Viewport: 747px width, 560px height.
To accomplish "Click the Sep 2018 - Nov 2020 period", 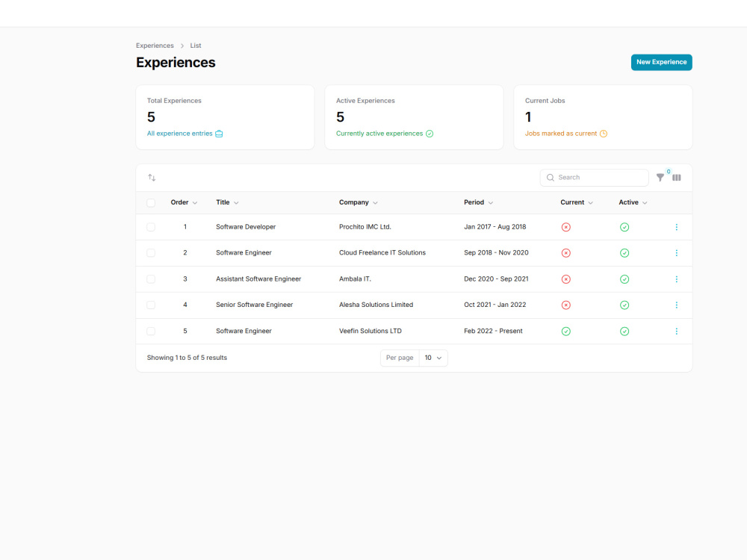I will click(496, 253).
